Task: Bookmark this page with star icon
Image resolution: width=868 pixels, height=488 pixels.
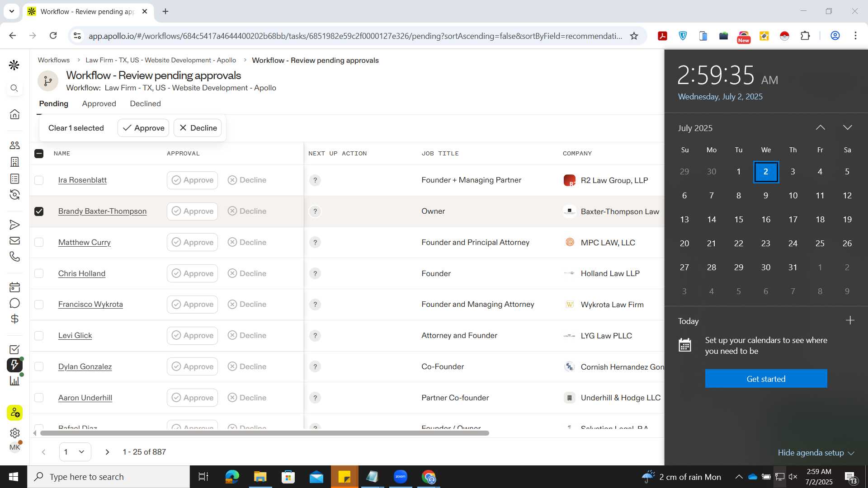Action: (634, 36)
